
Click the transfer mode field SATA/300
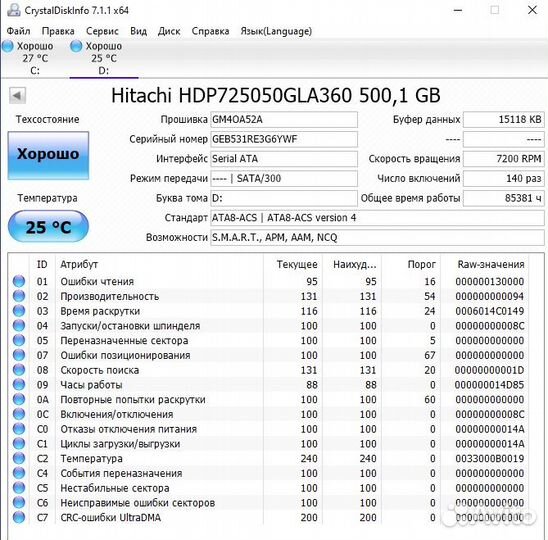[284, 178]
